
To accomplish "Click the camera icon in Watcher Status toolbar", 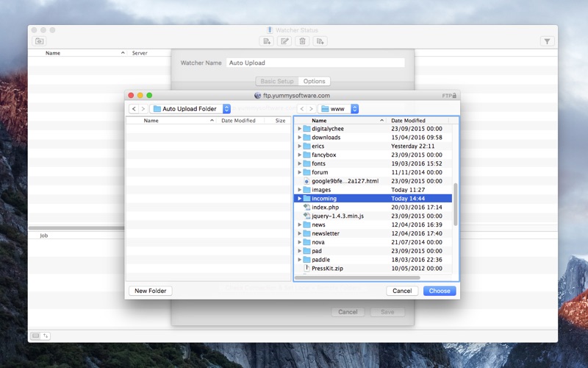I will [39, 41].
